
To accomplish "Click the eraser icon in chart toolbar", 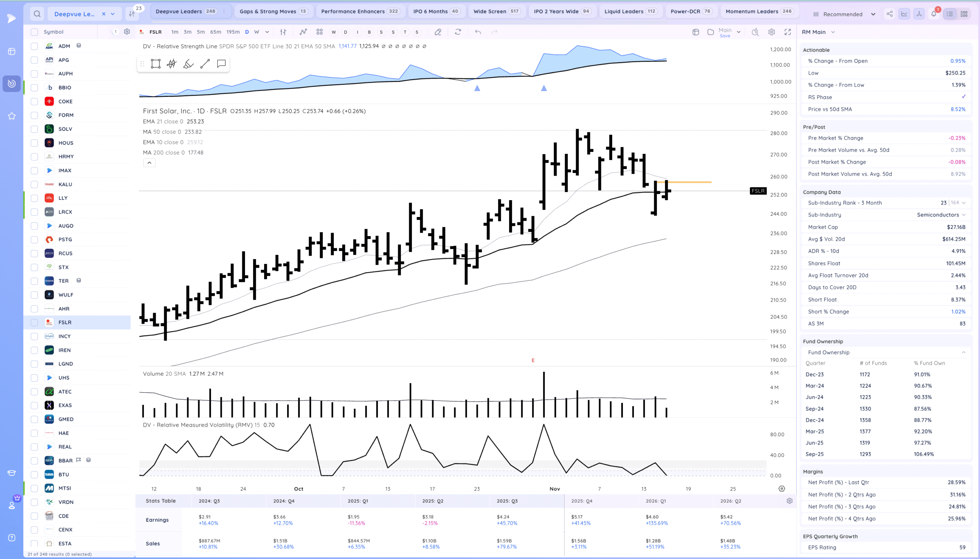I will point(438,32).
